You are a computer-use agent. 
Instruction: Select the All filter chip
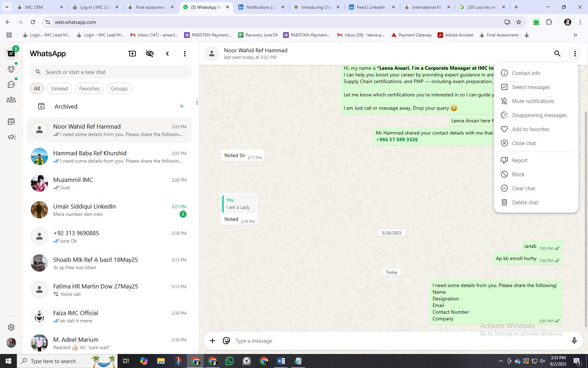point(37,89)
